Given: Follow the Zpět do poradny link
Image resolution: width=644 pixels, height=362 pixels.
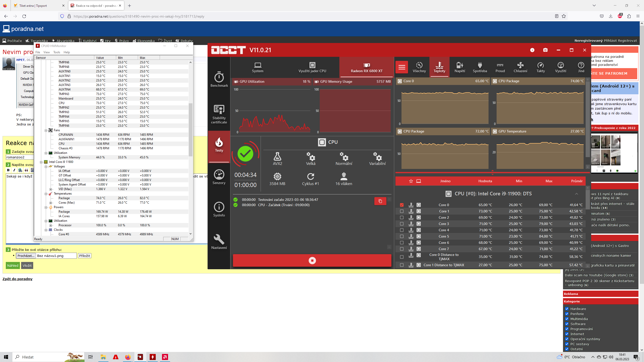Looking at the screenshot, I should pos(17,279).
